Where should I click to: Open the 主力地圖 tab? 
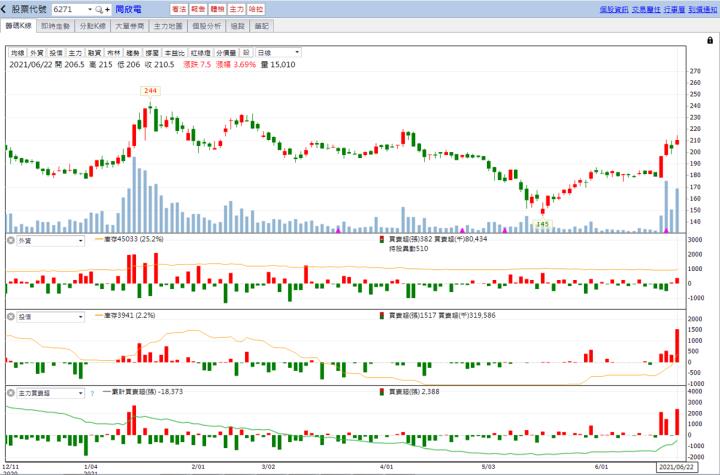pyautogui.click(x=168, y=23)
